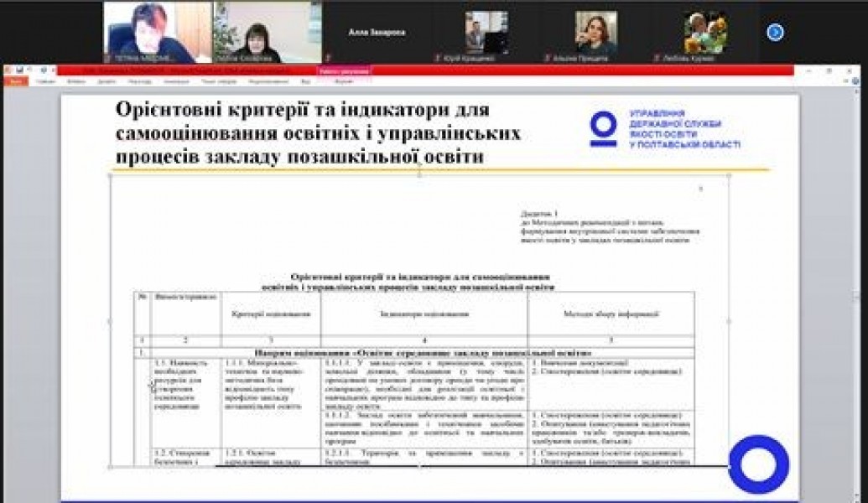The height and width of the screenshot is (503, 868).
Task: Click the agency name text next to logo
Action: tap(684, 129)
